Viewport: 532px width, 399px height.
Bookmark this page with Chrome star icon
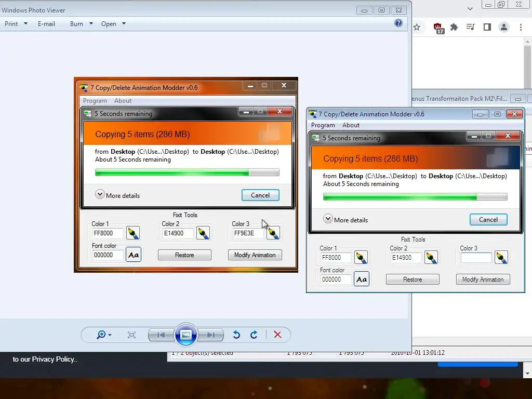(x=417, y=27)
